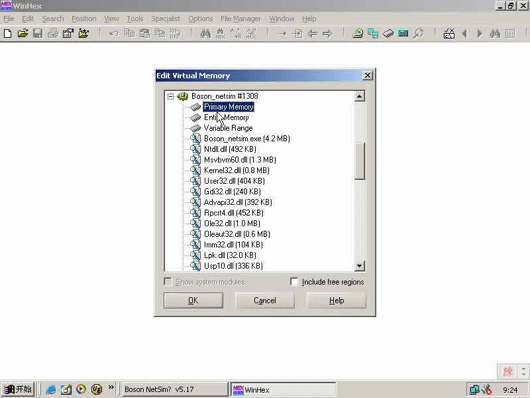Close the Edit Virtual Memory dialog
Image resolution: width=530 pixels, height=398 pixels.
point(367,75)
